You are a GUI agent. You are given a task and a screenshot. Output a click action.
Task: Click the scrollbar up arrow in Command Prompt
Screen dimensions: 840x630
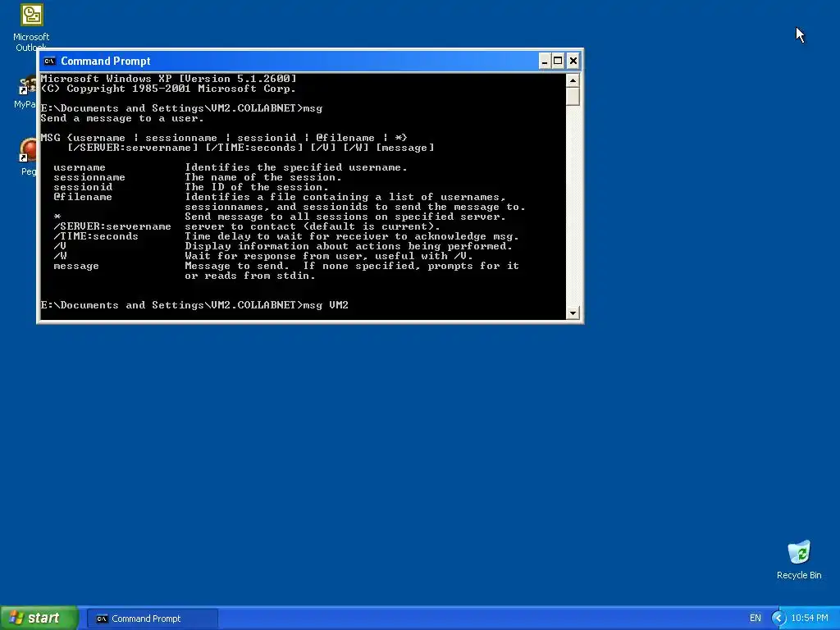point(573,80)
